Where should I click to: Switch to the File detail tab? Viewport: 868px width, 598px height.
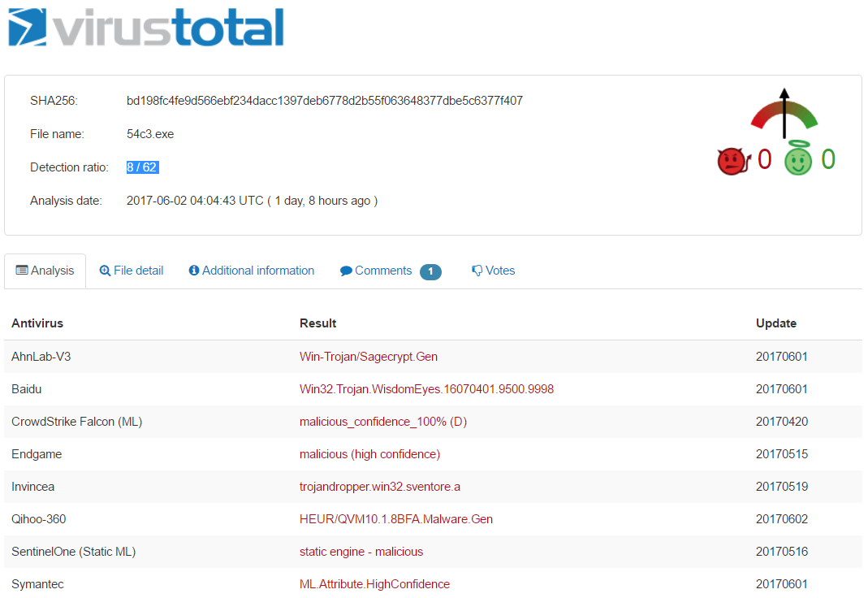(132, 271)
